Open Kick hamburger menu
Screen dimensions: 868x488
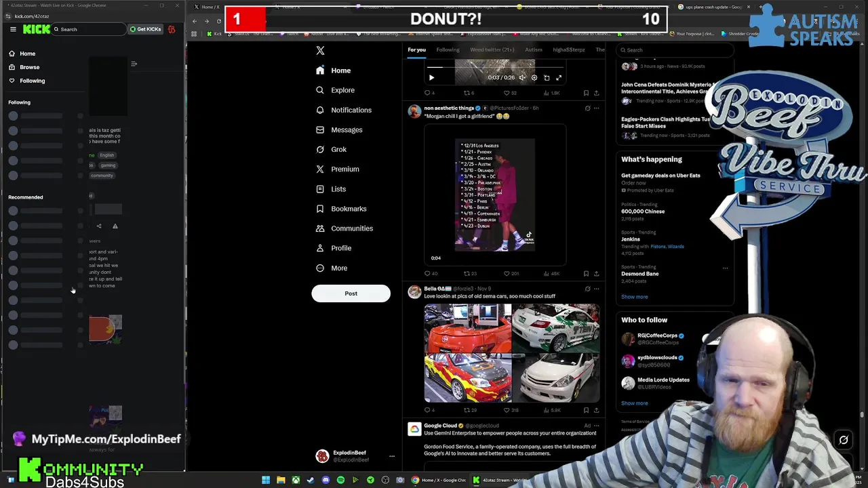pos(13,29)
